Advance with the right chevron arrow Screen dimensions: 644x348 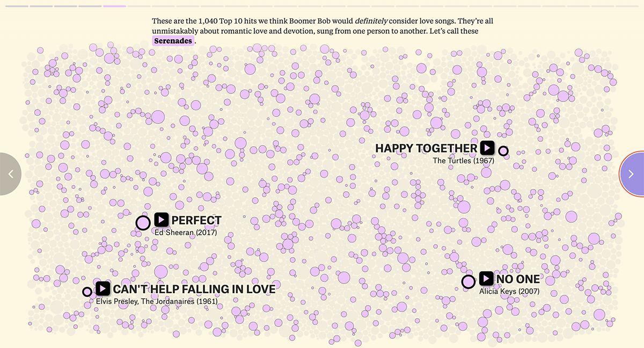pos(631,174)
